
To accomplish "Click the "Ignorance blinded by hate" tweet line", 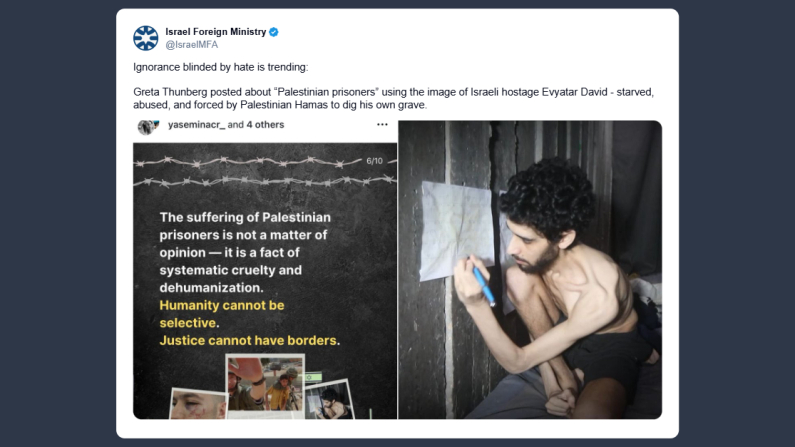I will pos(221,67).
